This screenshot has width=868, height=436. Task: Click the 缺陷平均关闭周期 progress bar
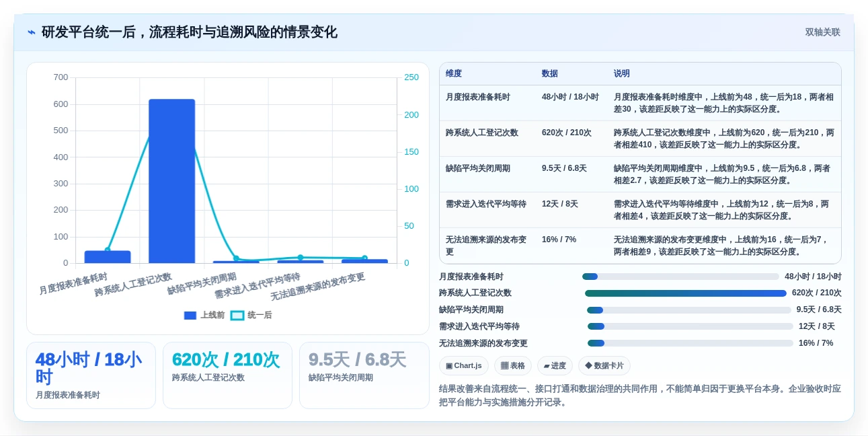tap(689, 310)
